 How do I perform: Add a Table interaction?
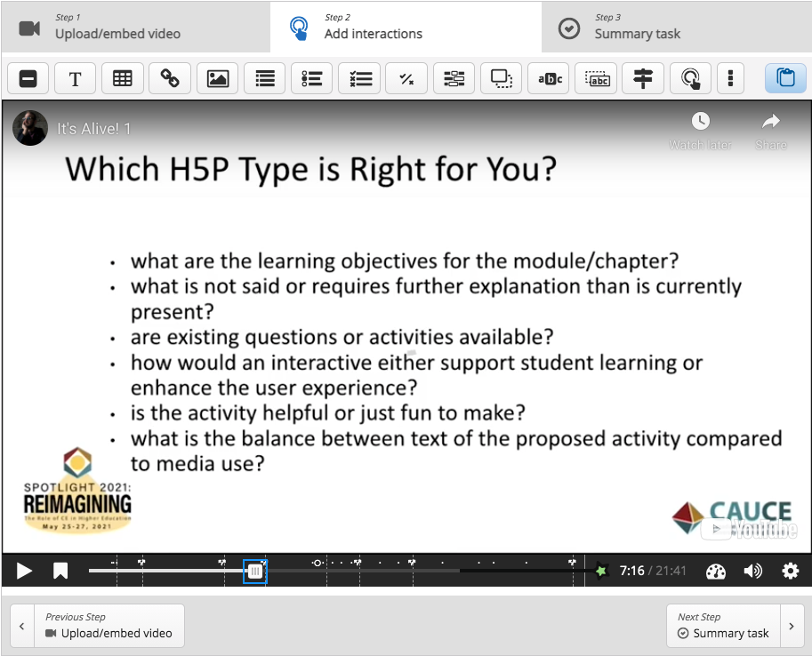click(123, 78)
